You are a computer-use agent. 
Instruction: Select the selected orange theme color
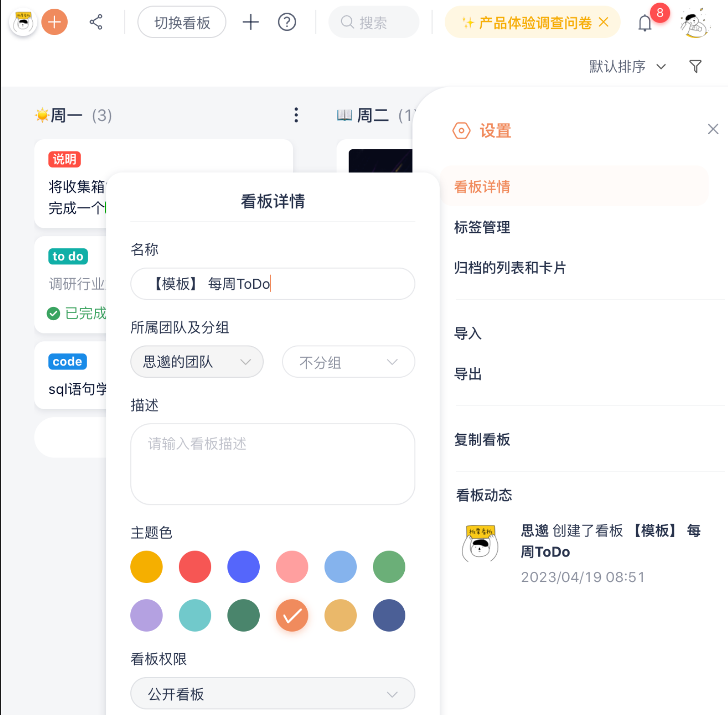[x=292, y=615]
